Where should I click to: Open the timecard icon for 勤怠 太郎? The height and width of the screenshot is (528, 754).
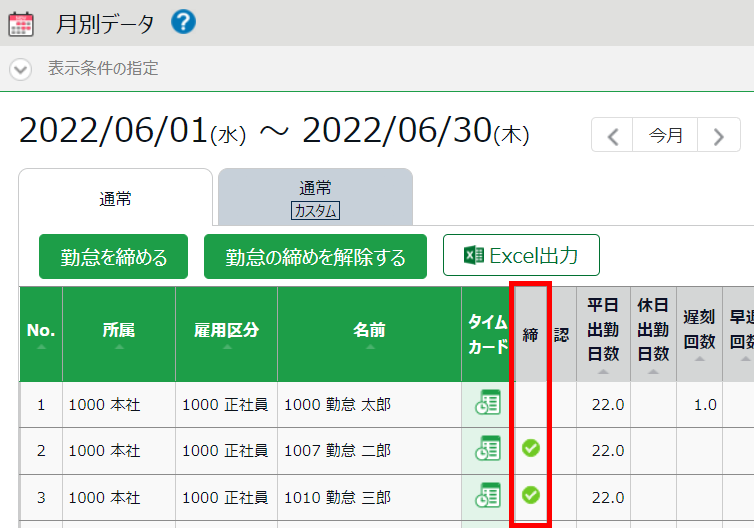(487, 404)
